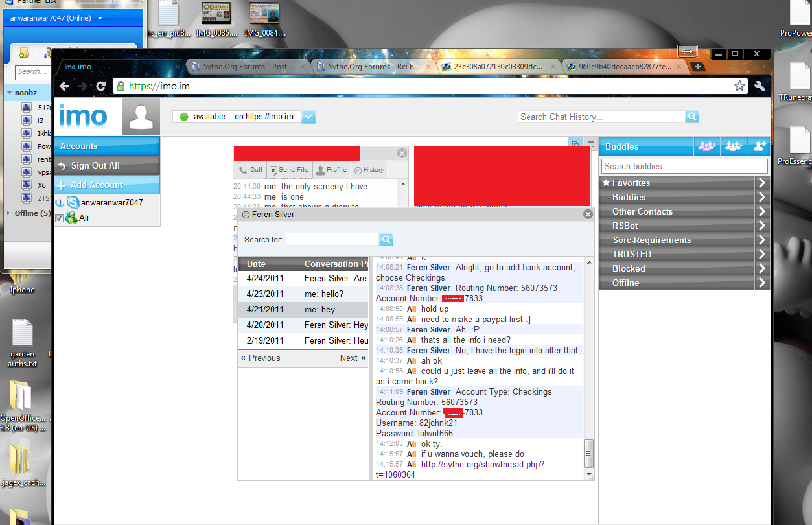Click the Accounts header button
This screenshot has width=812, height=525.
click(x=107, y=146)
